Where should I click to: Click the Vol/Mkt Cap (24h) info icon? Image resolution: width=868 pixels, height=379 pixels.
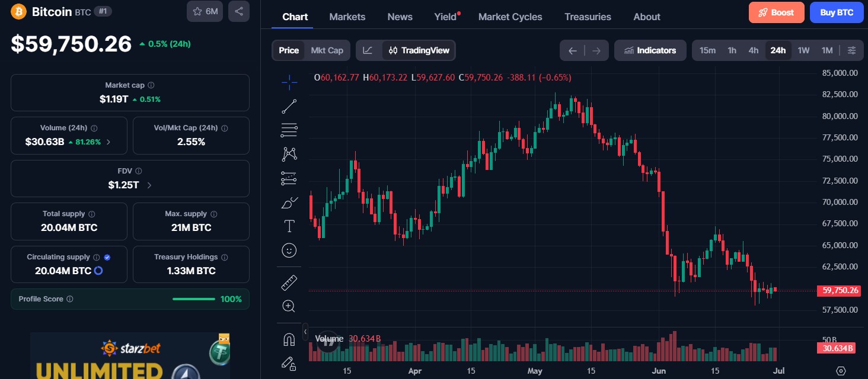pos(225,128)
